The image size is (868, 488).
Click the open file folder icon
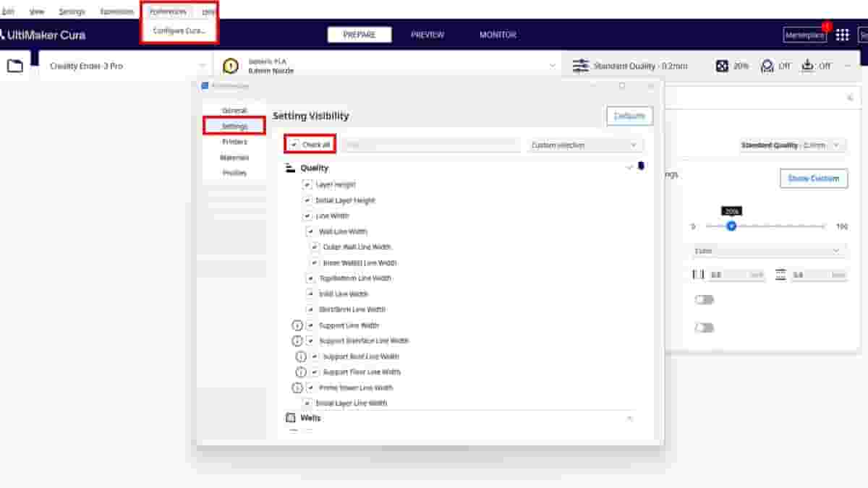(14, 66)
